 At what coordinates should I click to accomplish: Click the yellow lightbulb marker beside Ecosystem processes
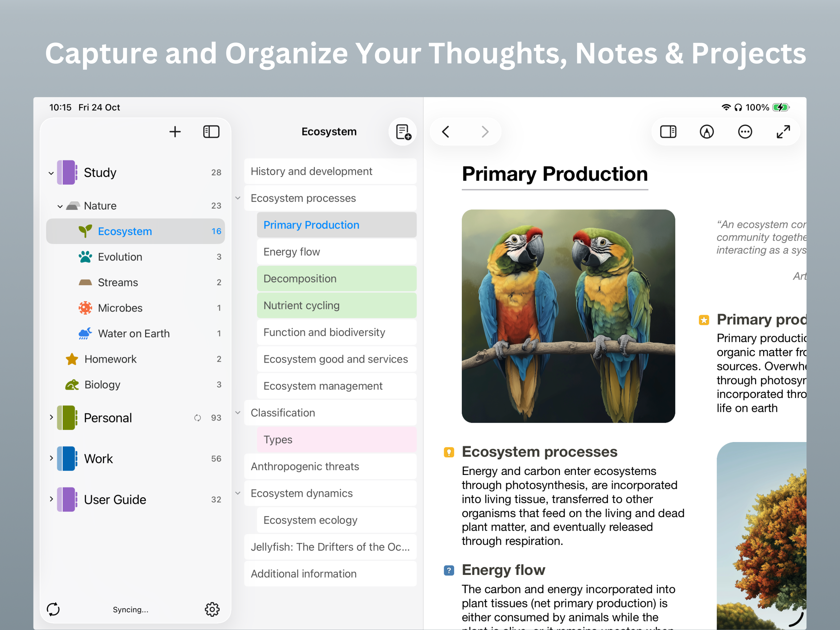point(449,452)
